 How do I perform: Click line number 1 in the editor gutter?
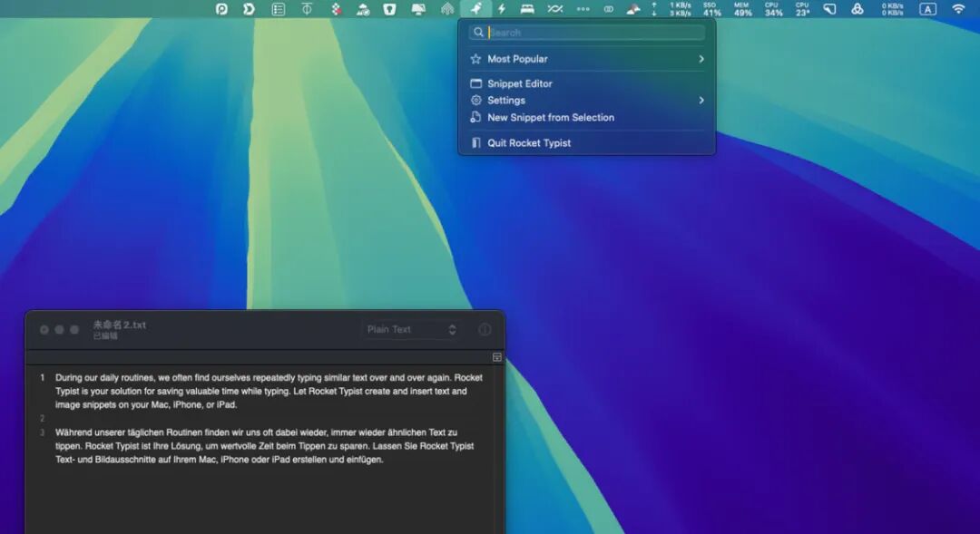click(x=43, y=377)
